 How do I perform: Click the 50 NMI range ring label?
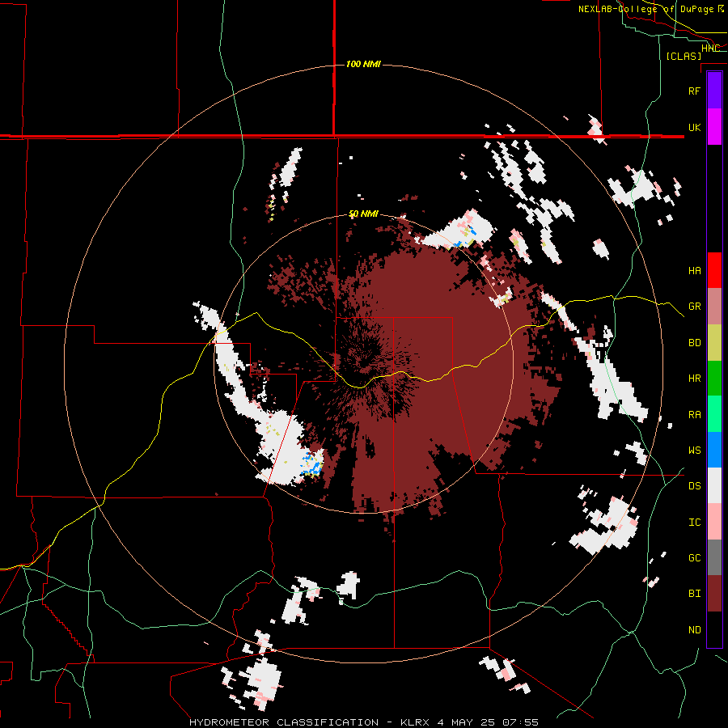click(363, 214)
